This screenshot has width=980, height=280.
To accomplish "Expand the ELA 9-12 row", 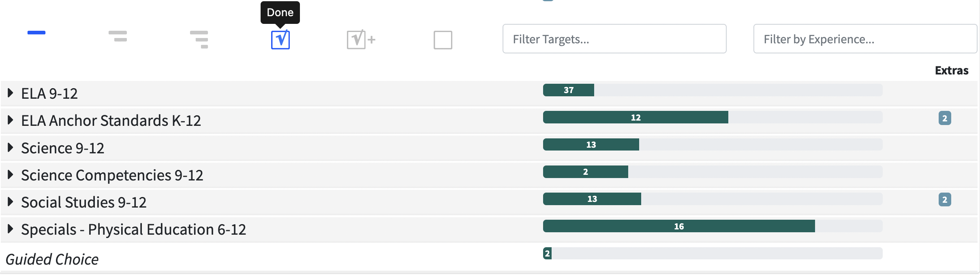I will (x=11, y=93).
